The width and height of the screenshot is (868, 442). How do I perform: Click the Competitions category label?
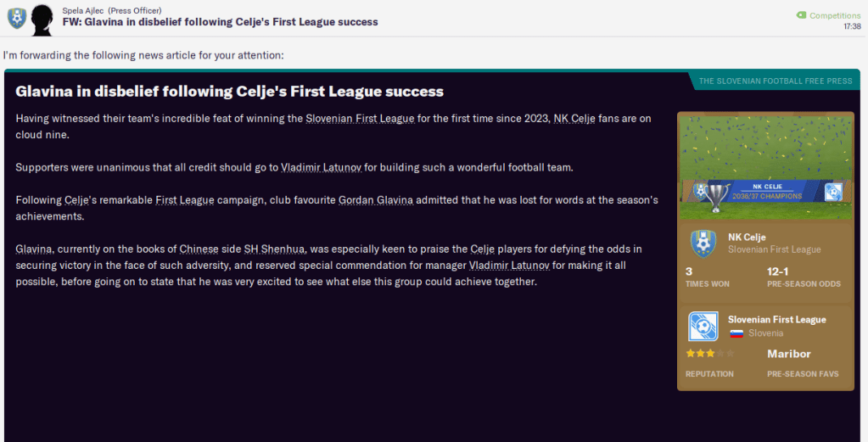(835, 15)
